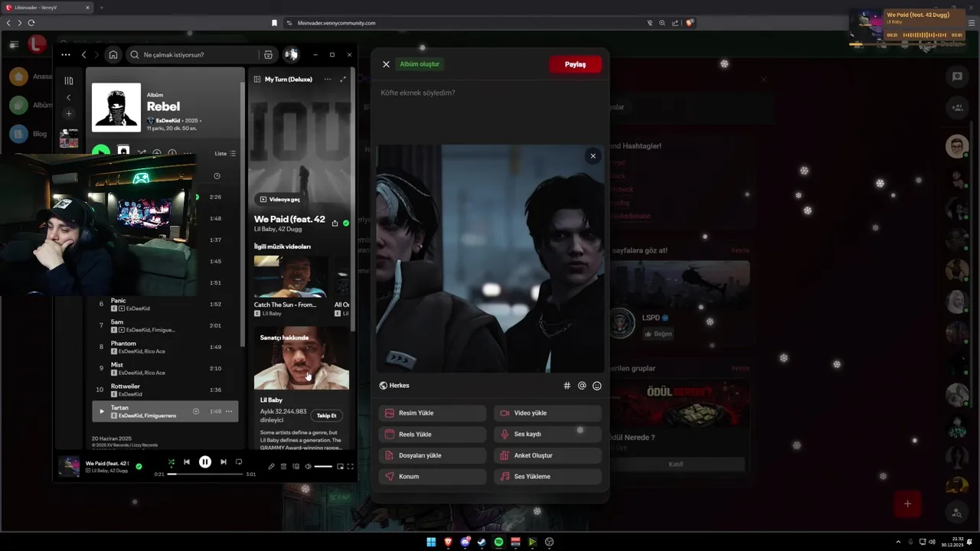Toggle liked check for We Paid

point(139,466)
